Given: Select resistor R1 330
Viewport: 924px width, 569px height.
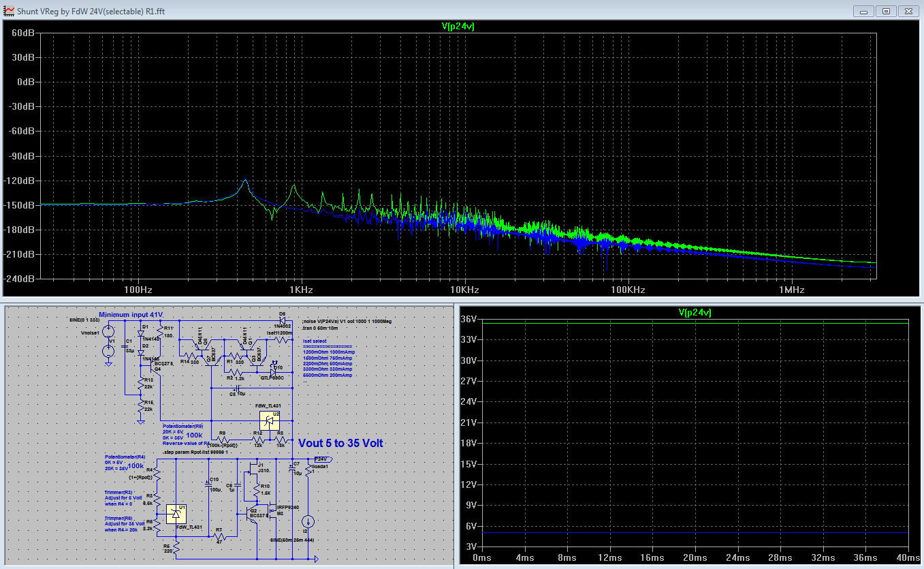Looking at the screenshot, I should (x=236, y=356).
